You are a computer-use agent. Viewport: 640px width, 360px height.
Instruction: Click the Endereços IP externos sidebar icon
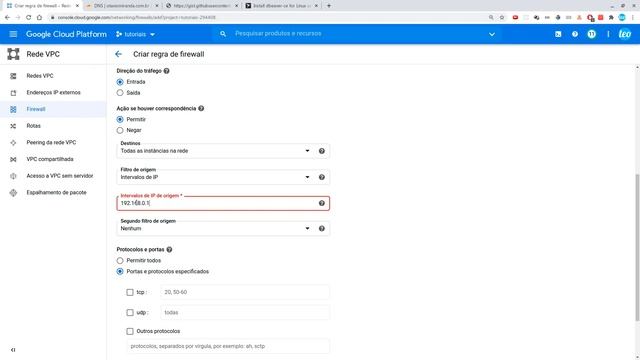point(13,93)
